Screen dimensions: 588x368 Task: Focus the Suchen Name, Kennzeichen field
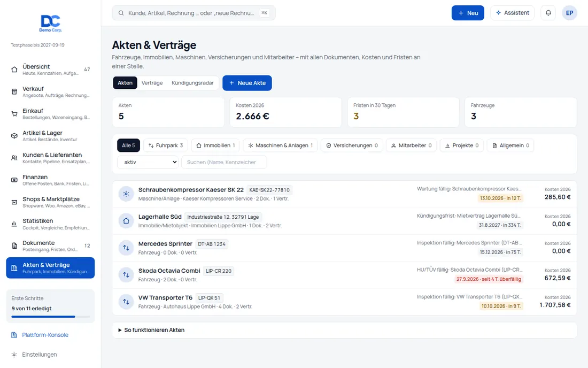(x=224, y=162)
